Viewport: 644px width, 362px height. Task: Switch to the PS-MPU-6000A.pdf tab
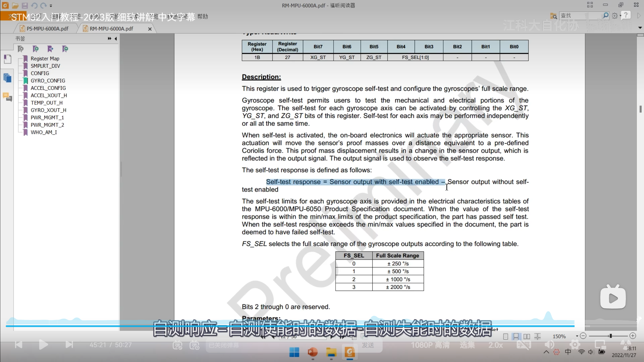click(47, 29)
